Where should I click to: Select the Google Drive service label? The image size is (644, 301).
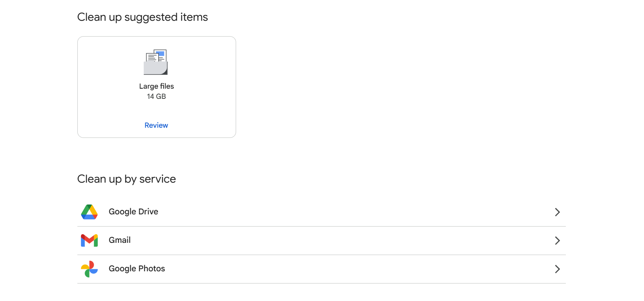tap(134, 212)
